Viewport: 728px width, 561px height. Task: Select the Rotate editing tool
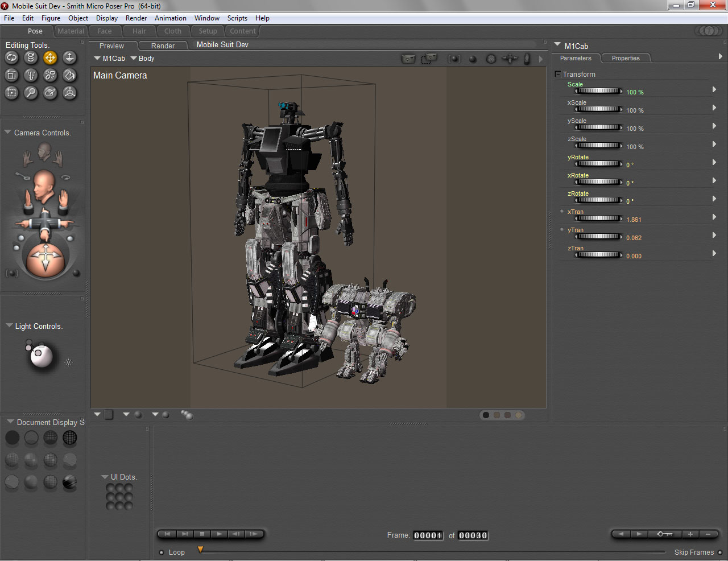click(x=12, y=57)
